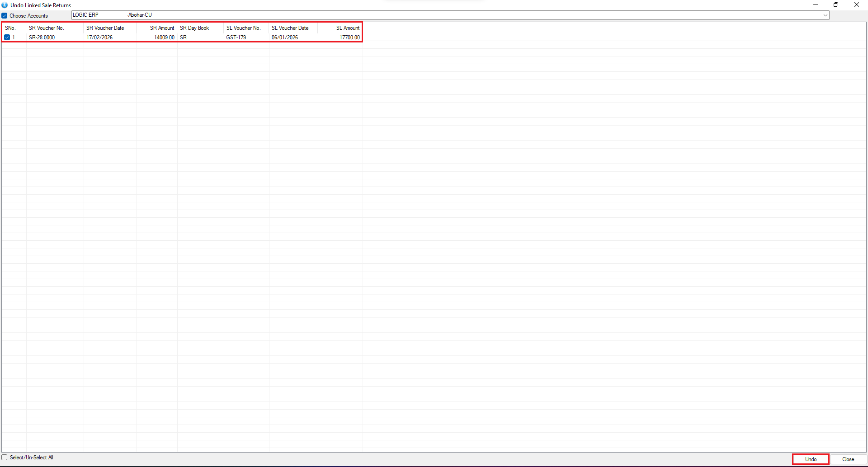
Task: Restore down the window
Action: point(836,5)
